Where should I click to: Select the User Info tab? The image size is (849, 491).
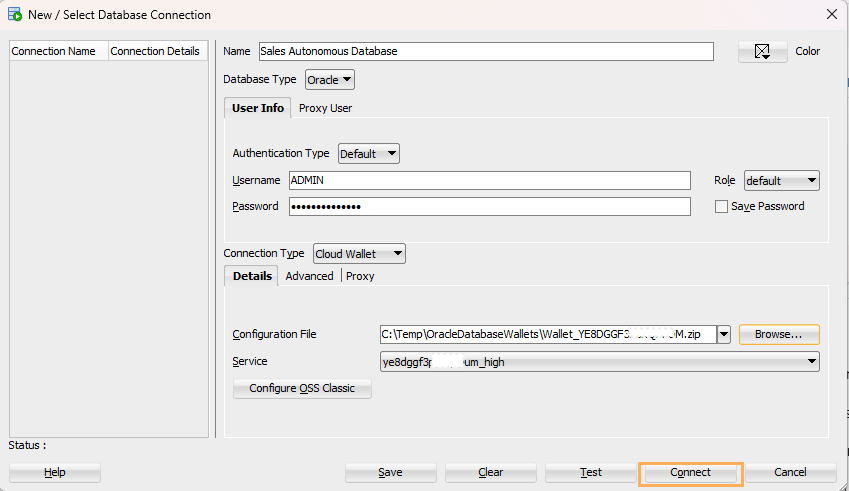[x=258, y=108]
